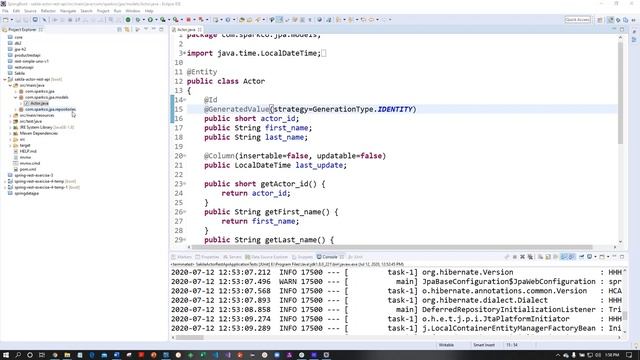Collapse the sakila-actor-rest-api project
640x360 pixels.
(5, 79)
